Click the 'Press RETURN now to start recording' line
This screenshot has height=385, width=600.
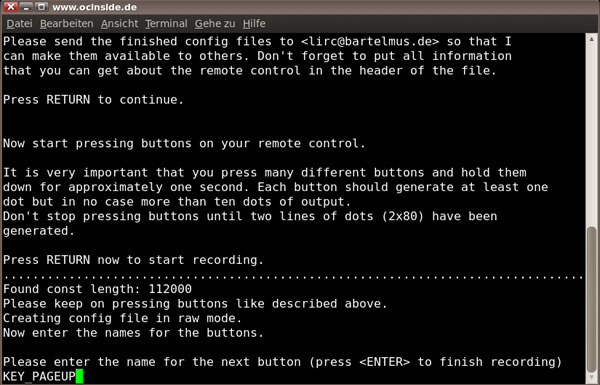[x=134, y=260]
